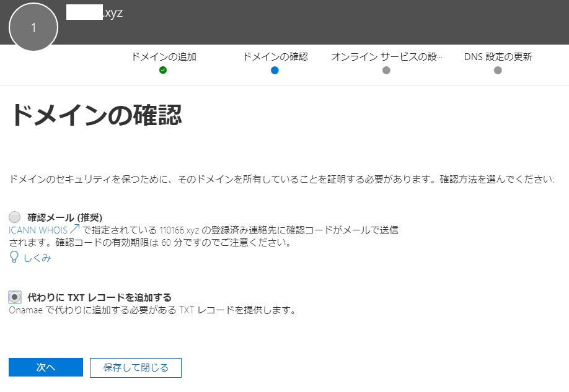This screenshot has width=569, height=392.
Task: Click the 次へ button
Action: pyautogui.click(x=46, y=367)
